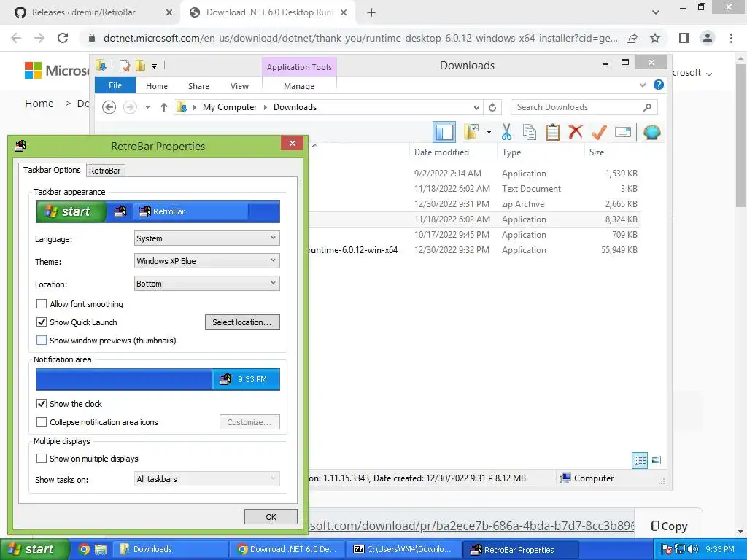Open the Manage ribbon tab
Screen dimensions: 747x560
(298, 86)
